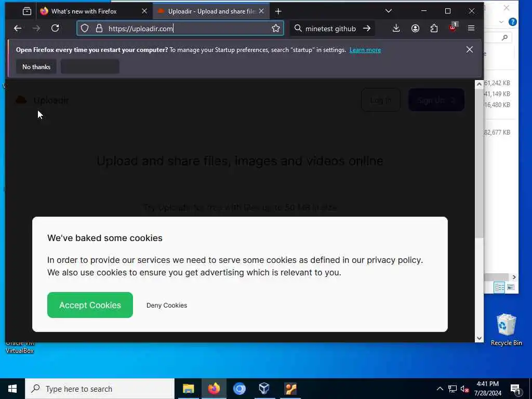Image resolution: width=532 pixels, height=399 pixels.
Task: Click Explorer window help question mark icon
Action: [513, 22]
